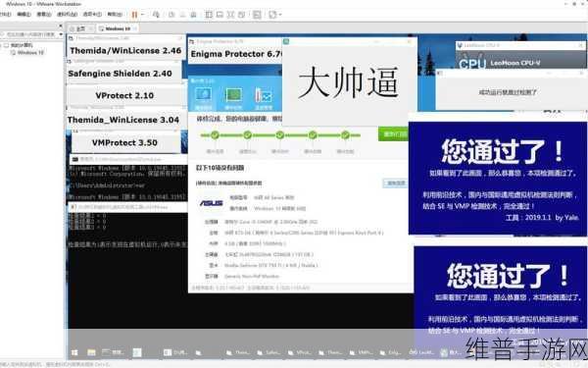Click the lower 您通过了！ heading
The image size is (588, 368).
508,275
